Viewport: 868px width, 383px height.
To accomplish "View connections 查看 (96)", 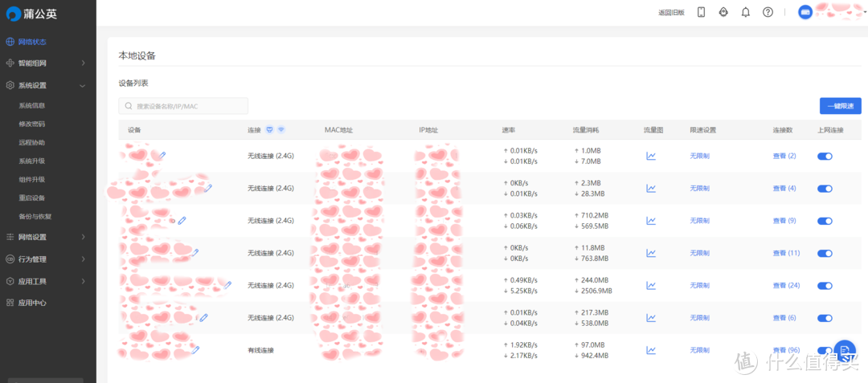I will pos(786,350).
